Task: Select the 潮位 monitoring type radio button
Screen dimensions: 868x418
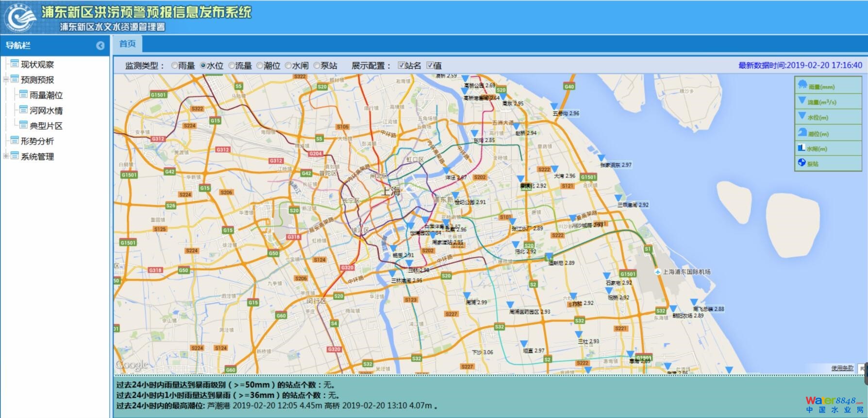Action: pyautogui.click(x=260, y=66)
